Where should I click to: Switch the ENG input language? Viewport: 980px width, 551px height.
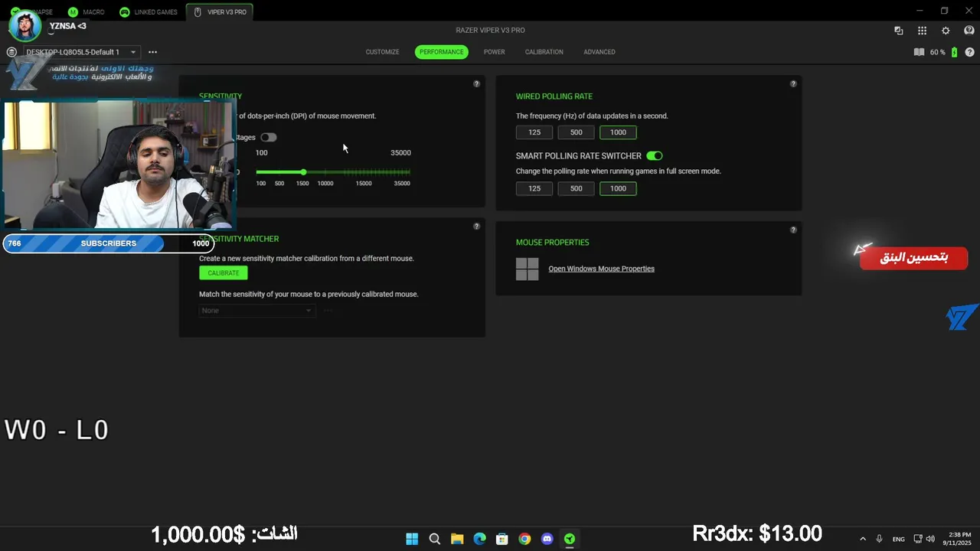(x=899, y=539)
